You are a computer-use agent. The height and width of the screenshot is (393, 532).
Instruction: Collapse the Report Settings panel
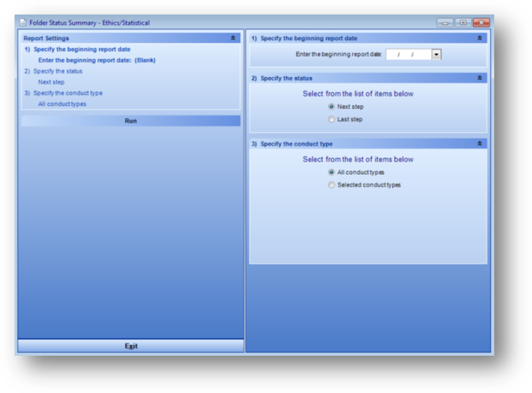pos(233,39)
